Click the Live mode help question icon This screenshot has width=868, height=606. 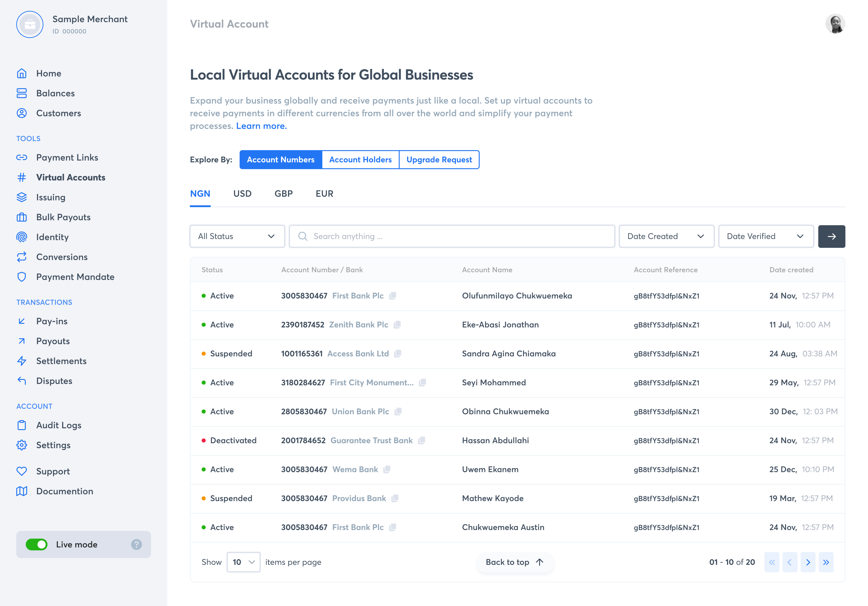137,544
